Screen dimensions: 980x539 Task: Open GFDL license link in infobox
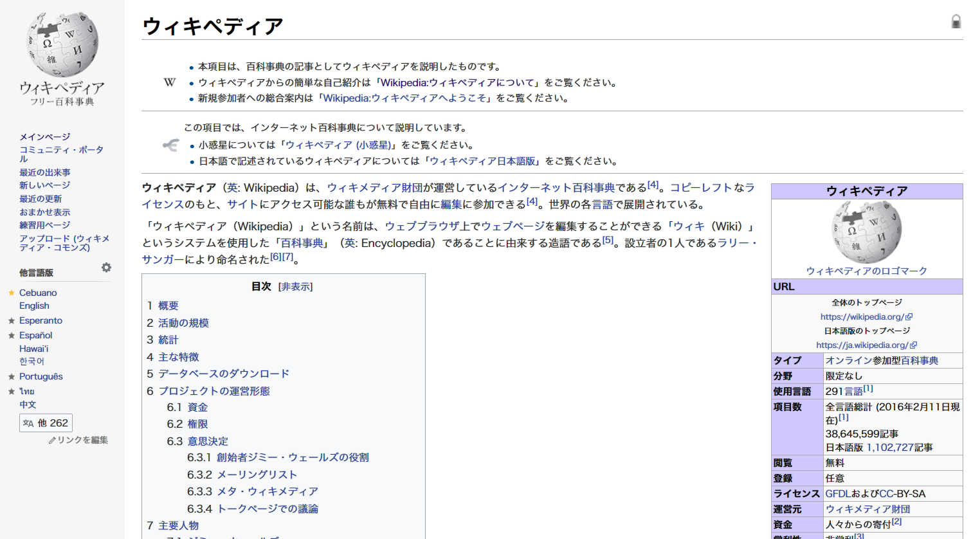[838, 494]
